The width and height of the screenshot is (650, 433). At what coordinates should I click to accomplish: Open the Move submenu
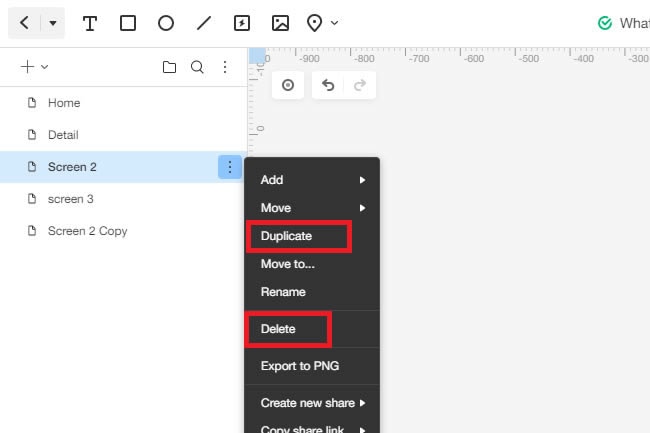(x=312, y=208)
